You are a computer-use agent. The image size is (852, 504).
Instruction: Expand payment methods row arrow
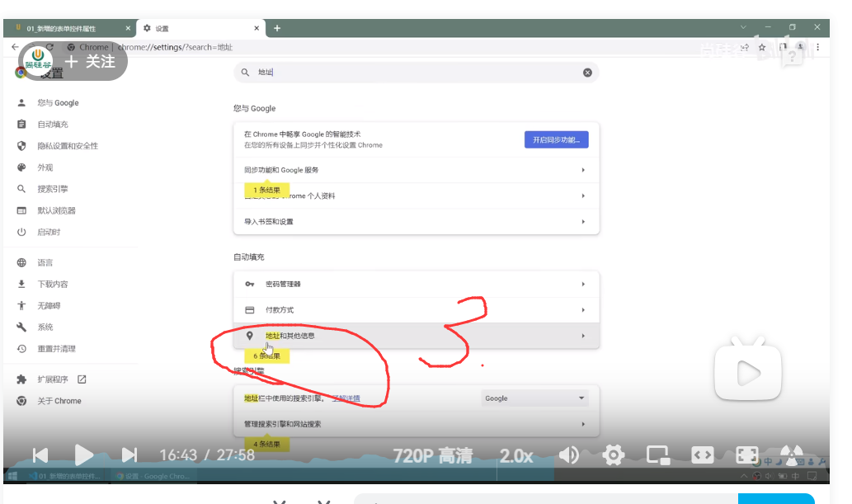click(583, 310)
